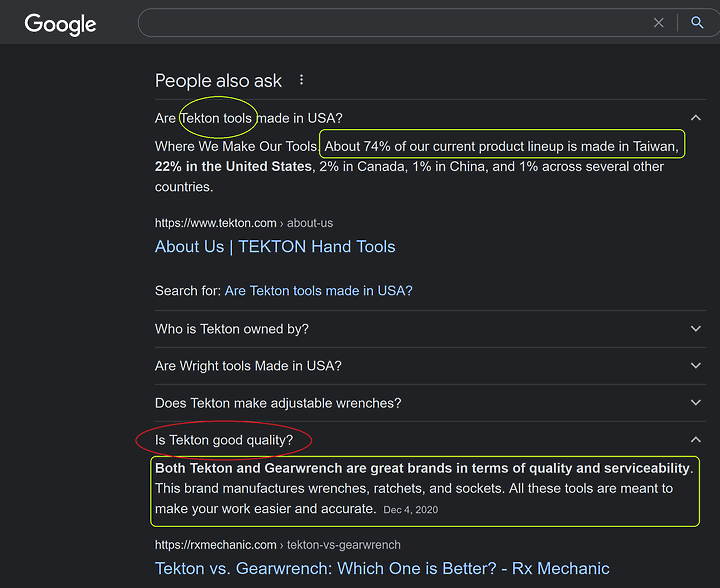
Task: Click 'Are Tekton tools made in USA?' search link
Action: (318, 291)
